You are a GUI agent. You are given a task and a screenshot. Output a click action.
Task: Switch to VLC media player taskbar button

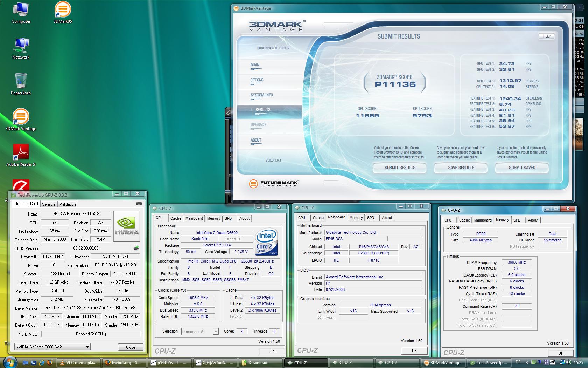pos(78,363)
